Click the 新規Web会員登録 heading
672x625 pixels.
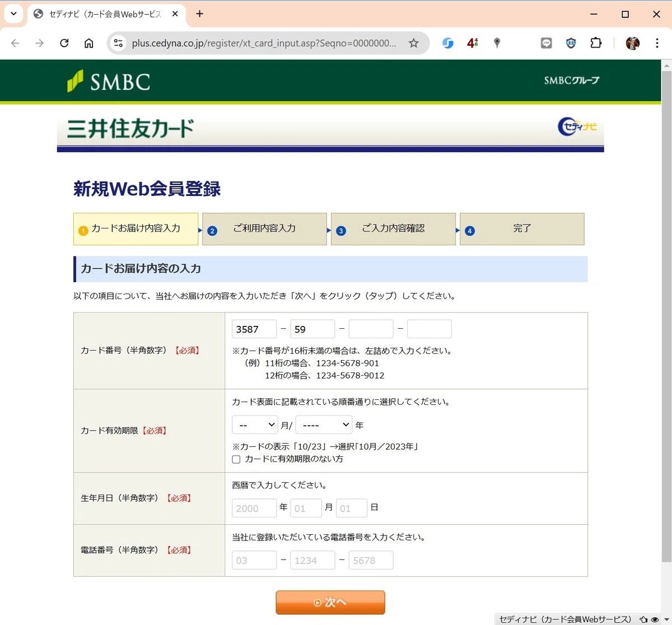(x=147, y=189)
